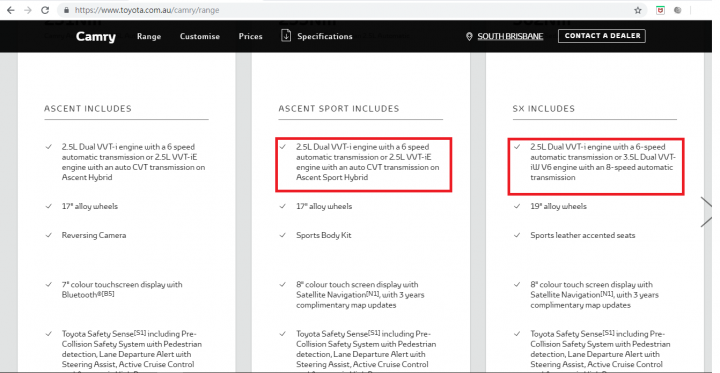Click the grey round extension icon

point(677,10)
